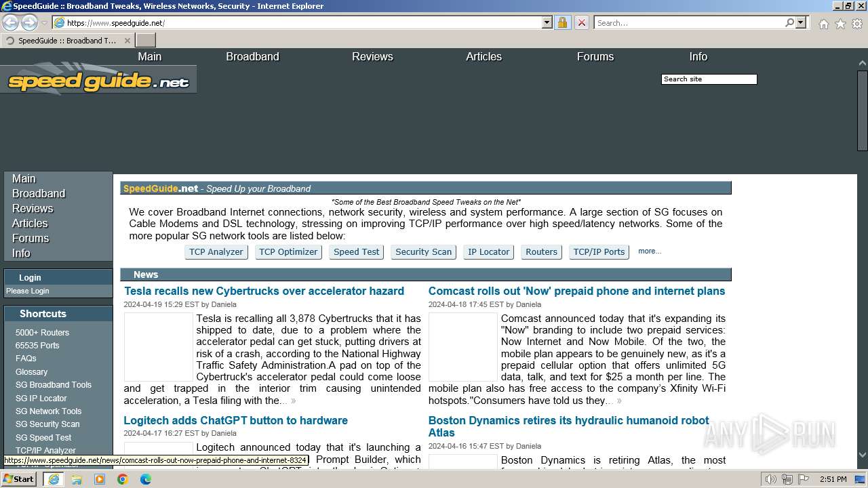Viewport: 868px width, 488px height.
Task: Click the speedguide.net logo
Action: click(x=98, y=80)
